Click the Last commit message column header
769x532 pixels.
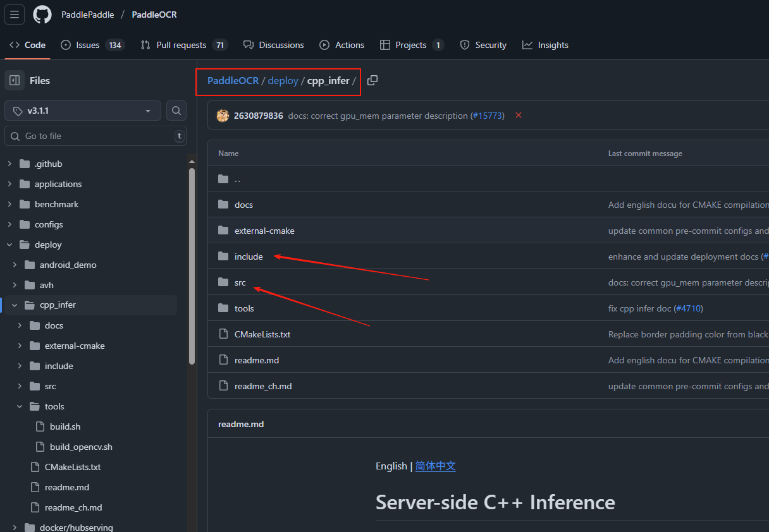click(645, 154)
